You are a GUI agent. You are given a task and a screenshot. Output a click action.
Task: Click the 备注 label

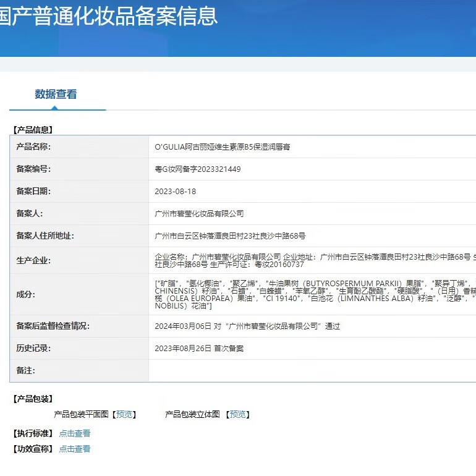(x=25, y=371)
